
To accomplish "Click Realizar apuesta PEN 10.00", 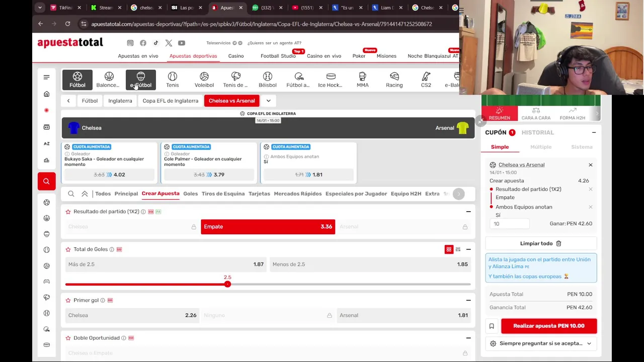I will coord(549,326).
